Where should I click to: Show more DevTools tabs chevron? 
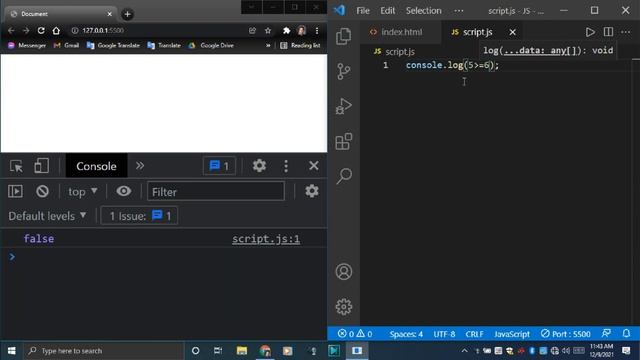[x=140, y=166]
